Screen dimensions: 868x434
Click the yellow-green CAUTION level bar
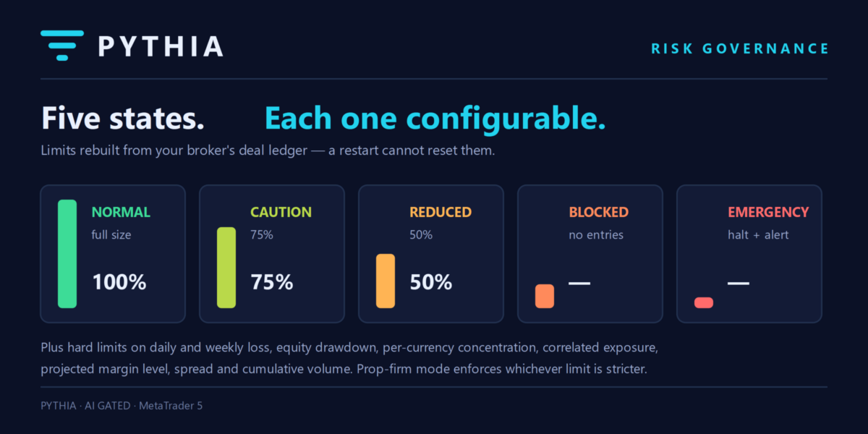point(226,268)
